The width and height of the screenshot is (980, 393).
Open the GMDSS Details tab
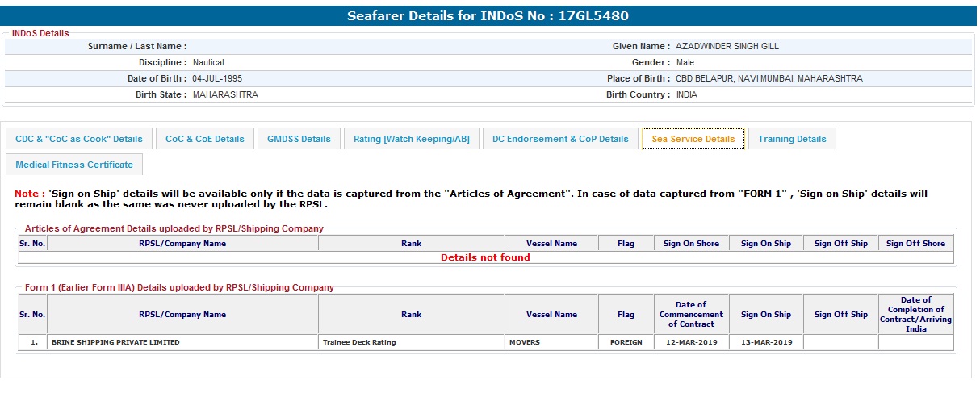(x=299, y=139)
